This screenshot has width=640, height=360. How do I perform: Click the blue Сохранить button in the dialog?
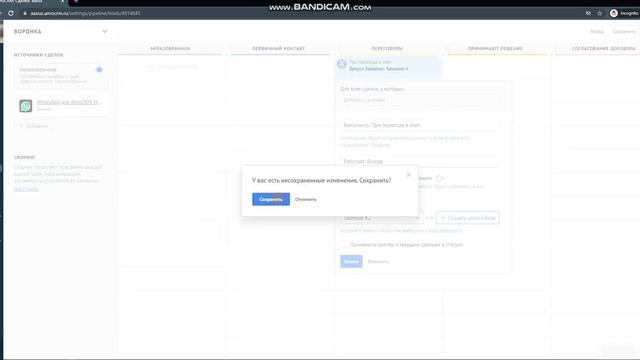coord(271,199)
